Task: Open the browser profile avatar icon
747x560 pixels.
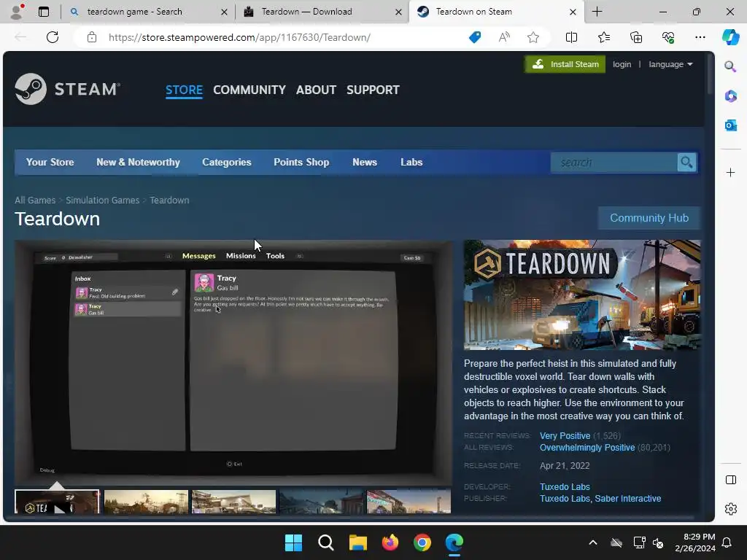Action: pos(17,12)
